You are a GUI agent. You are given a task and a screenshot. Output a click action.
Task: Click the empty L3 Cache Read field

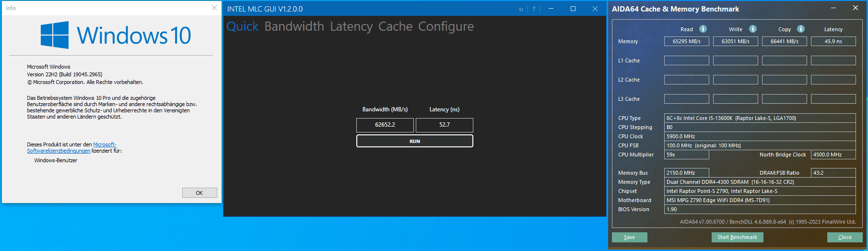click(x=687, y=99)
